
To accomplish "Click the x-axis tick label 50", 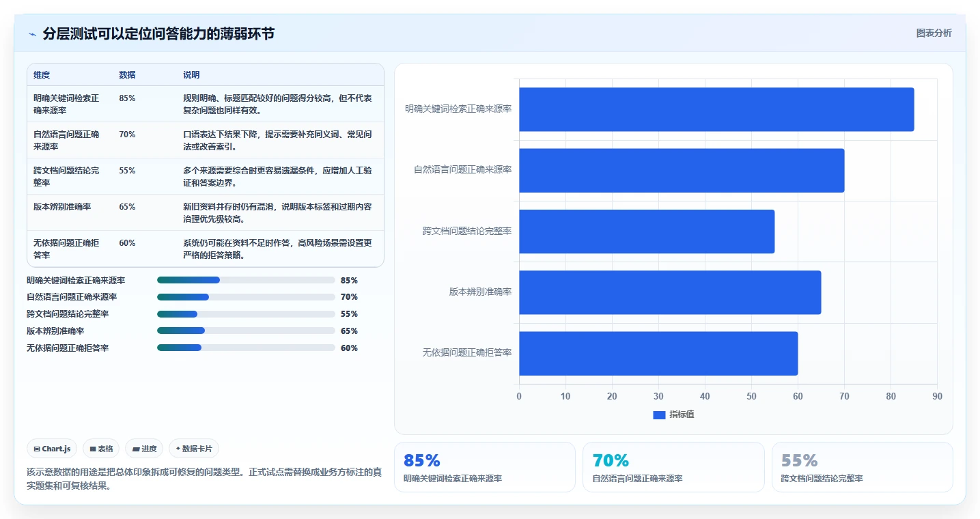I will (x=751, y=396).
